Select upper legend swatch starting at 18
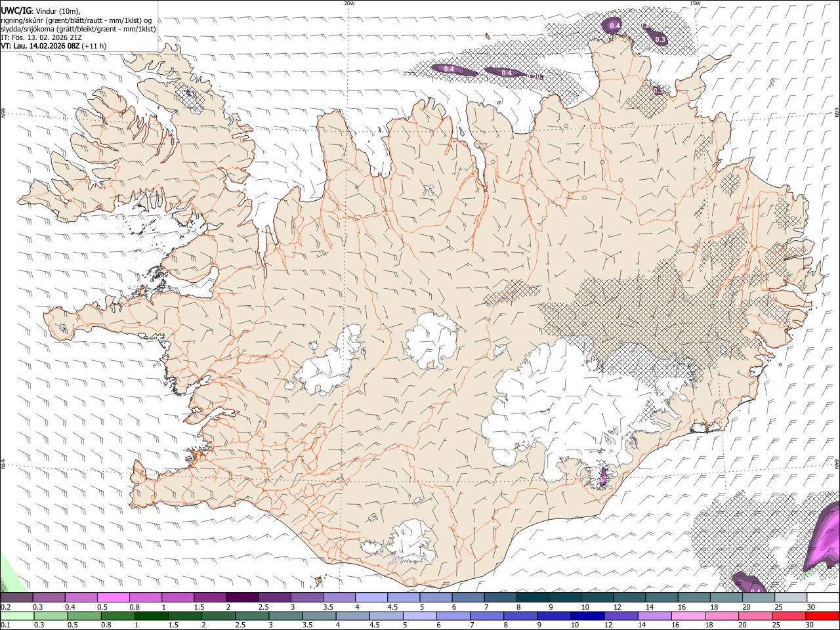 pyautogui.click(x=726, y=598)
